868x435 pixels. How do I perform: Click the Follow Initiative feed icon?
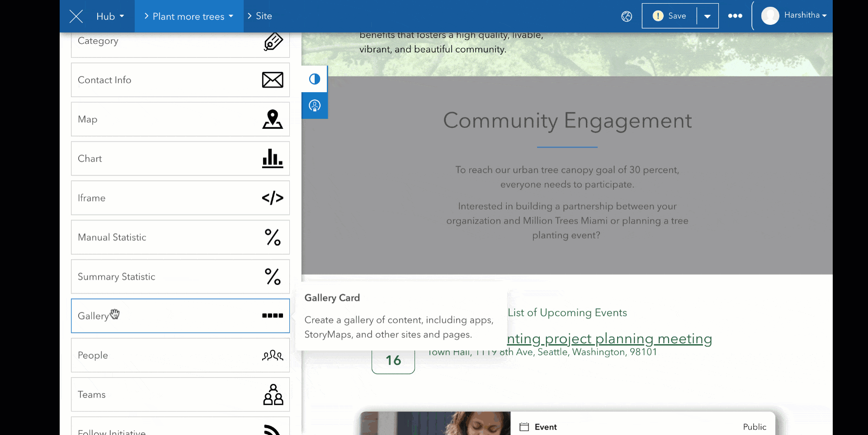272,430
